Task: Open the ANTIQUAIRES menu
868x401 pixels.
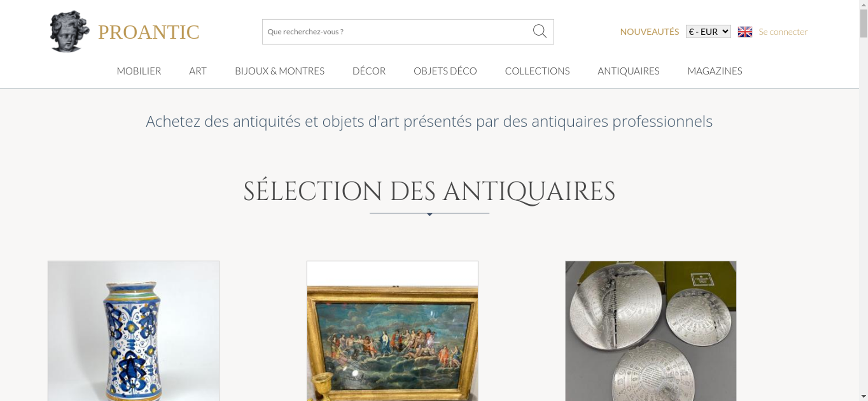Action: point(628,71)
